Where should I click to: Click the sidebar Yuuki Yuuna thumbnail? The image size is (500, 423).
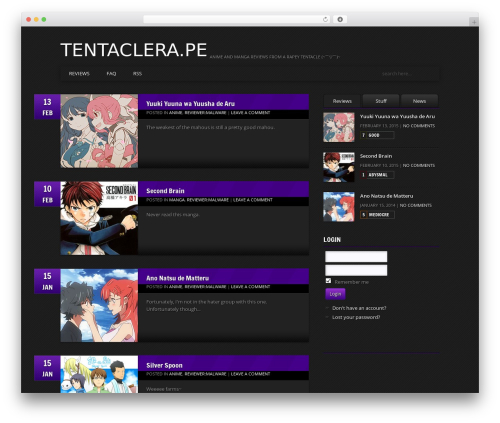[x=339, y=127]
